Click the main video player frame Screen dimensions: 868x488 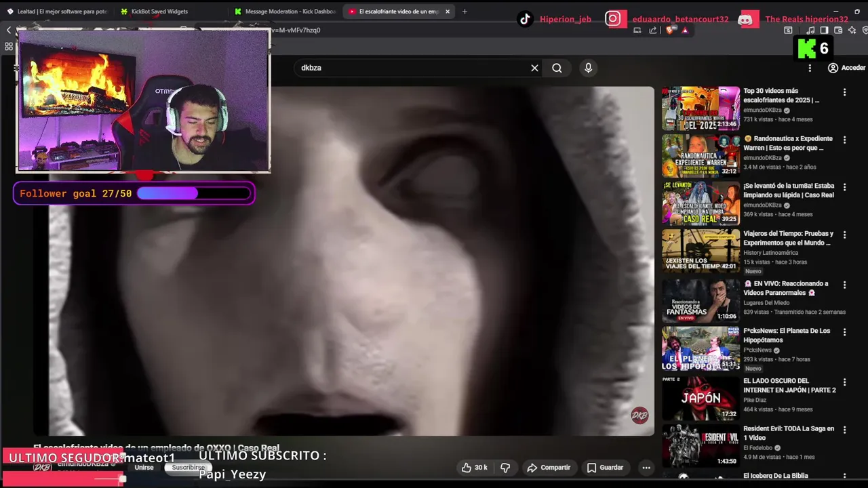click(x=344, y=261)
